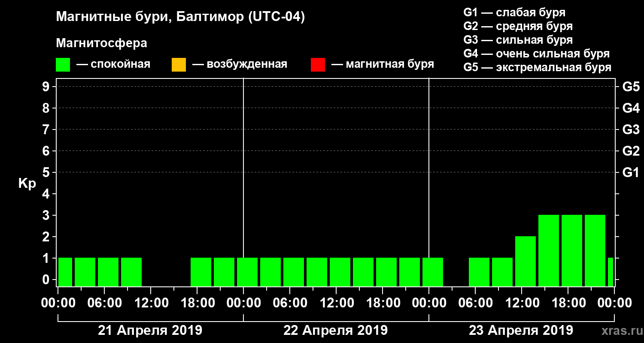This screenshot has width=644, height=343.
Task: Click the 'Kp' vertical axis label
Action: click(27, 184)
